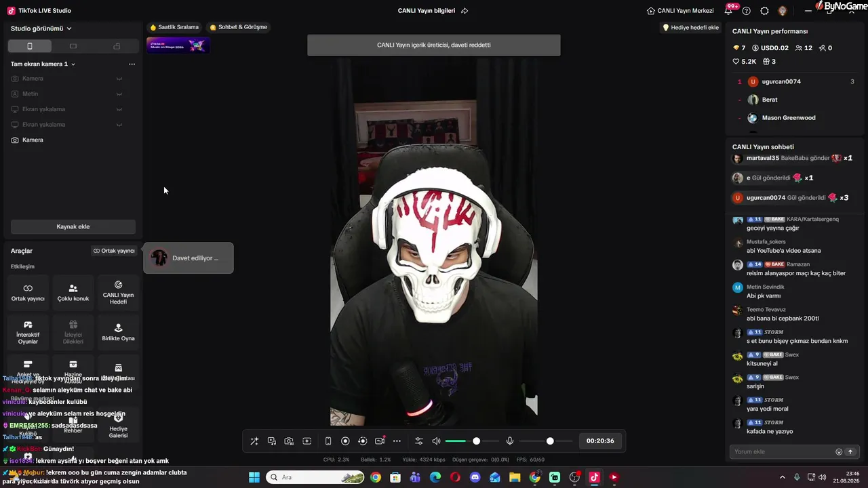The width and height of the screenshot is (868, 488).
Task: Click the phone orientation icon in control bar
Action: (328, 441)
